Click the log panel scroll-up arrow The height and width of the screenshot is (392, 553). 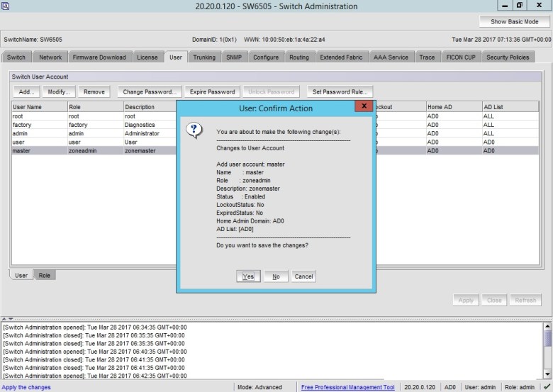pyautogui.click(x=547, y=327)
